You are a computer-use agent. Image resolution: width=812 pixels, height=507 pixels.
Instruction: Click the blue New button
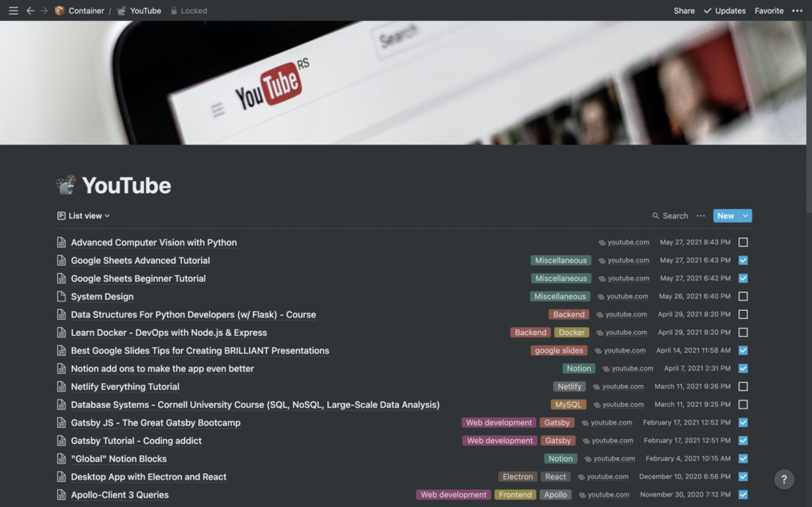pyautogui.click(x=726, y=216)
